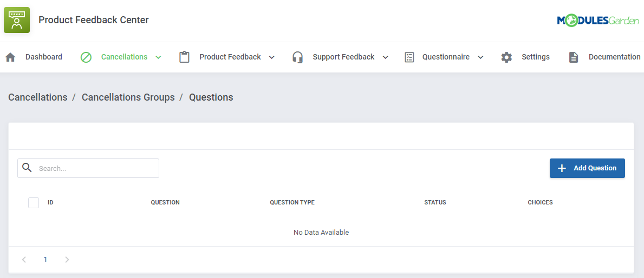Sort by the Question column header

coord(165,203)
